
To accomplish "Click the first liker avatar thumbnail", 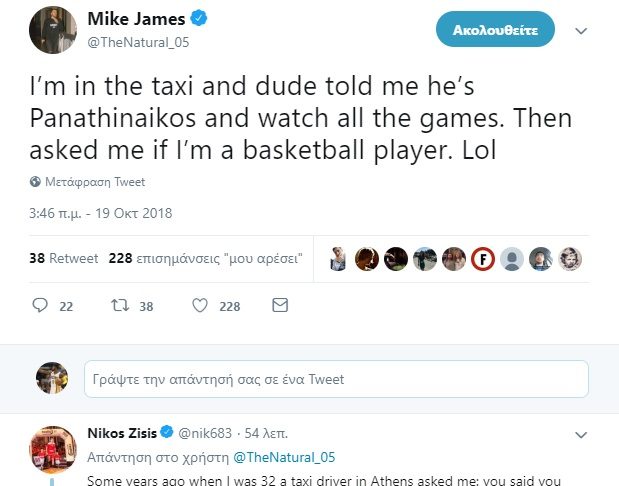I will (340, 258).
